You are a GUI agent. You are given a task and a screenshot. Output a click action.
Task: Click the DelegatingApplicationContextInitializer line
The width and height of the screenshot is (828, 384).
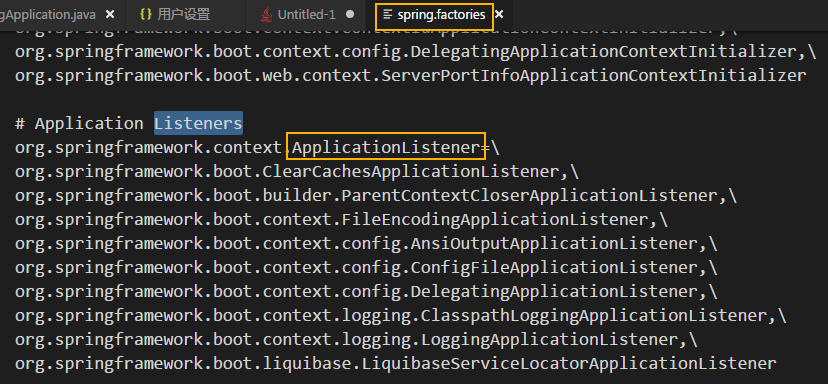point(416,52)
